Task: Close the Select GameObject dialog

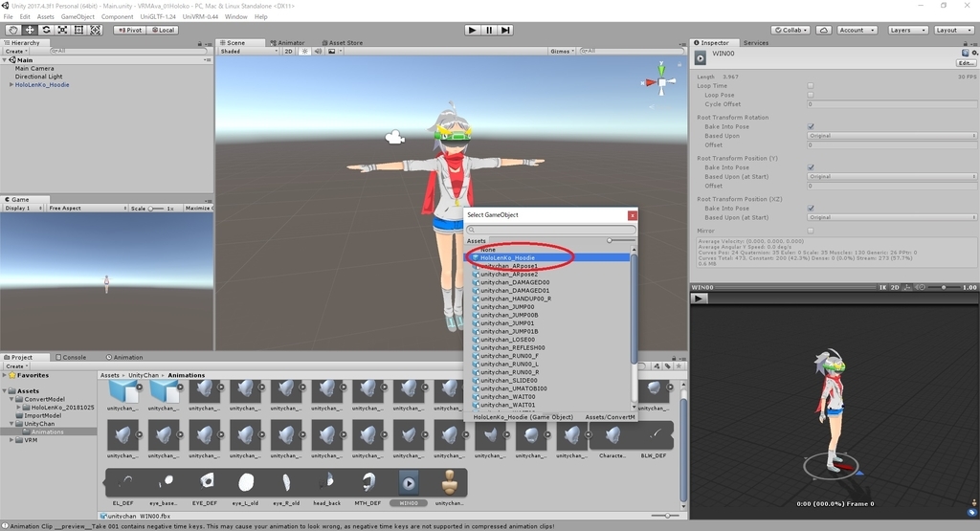Action: (633, 215)
